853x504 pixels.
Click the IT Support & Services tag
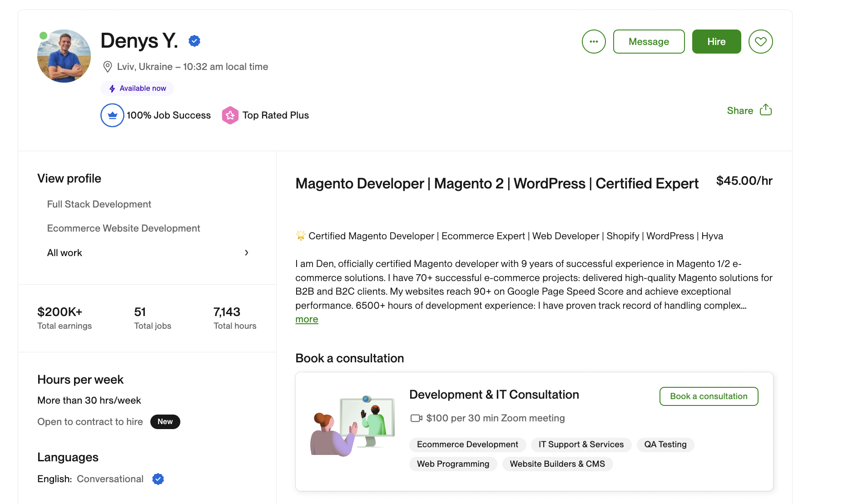click(581, 445)
